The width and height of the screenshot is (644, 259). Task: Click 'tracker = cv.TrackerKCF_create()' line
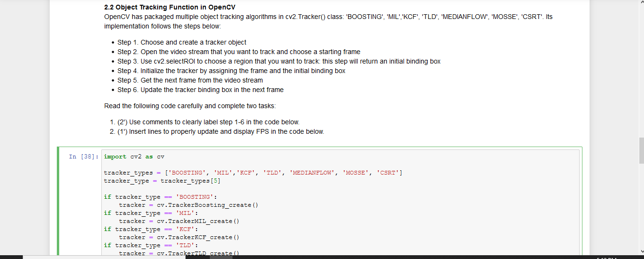pos(179,237)
